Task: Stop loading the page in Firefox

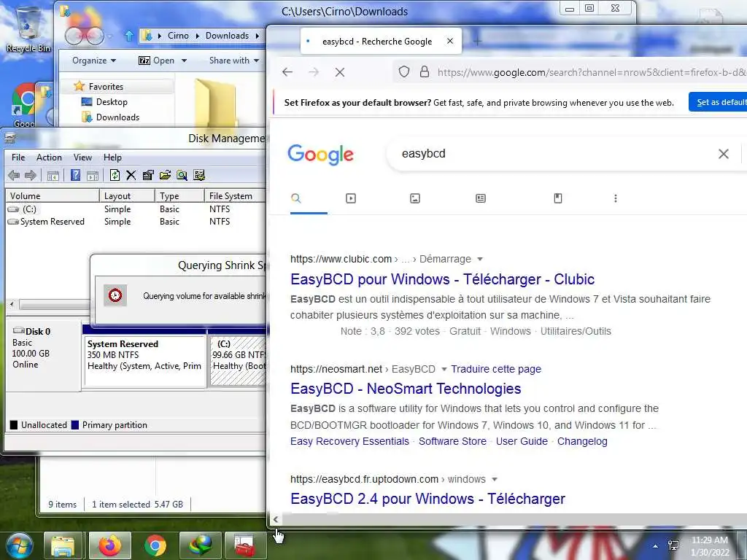Action: pyautogui.click(x=340, y=72)
